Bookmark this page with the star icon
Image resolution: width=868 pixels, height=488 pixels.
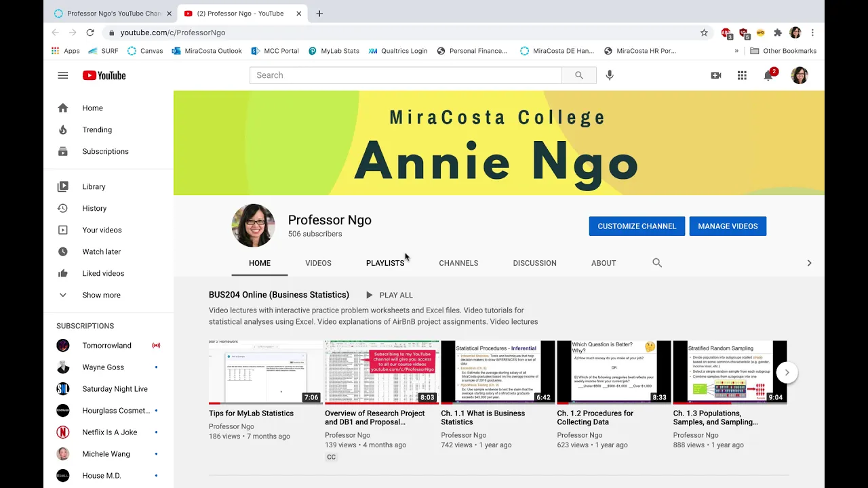pyautogui.click(x=704, y=33)
